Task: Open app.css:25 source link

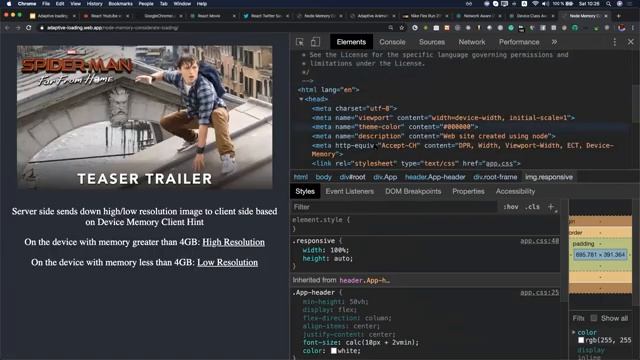Action: (539, 293)
